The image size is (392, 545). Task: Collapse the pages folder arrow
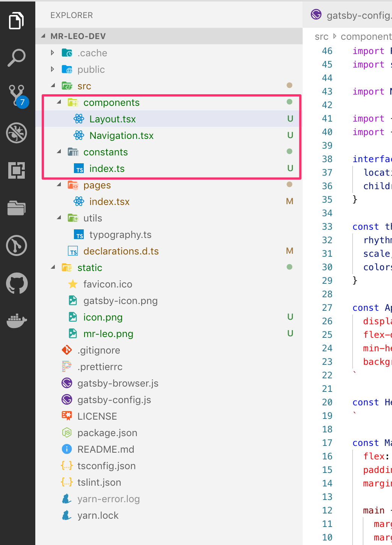tap(59, 185)
